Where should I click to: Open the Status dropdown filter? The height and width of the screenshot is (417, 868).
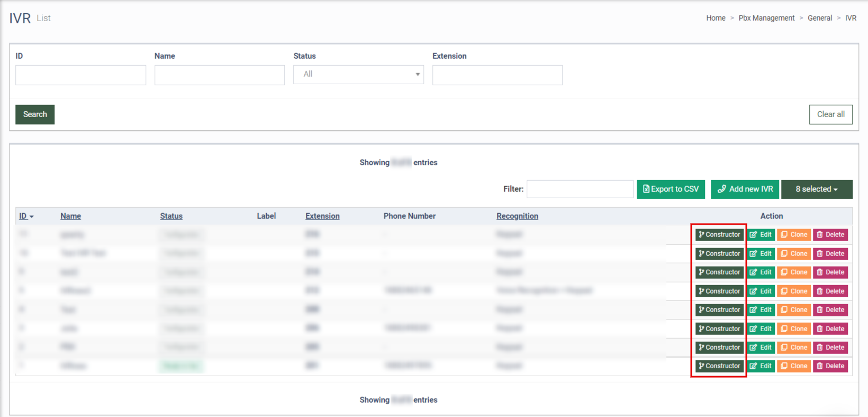coord(358,75)
